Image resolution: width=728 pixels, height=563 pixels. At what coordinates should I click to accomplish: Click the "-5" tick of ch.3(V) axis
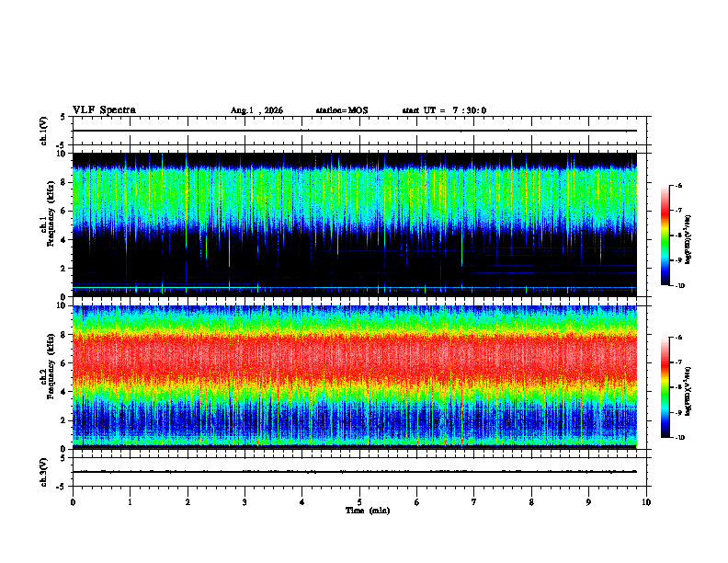pos(61,487)
